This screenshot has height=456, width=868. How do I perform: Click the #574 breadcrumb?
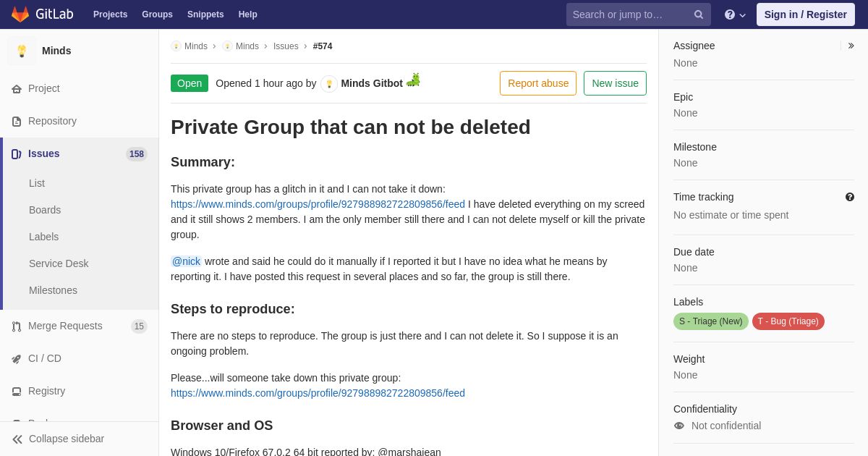[323, 46]
